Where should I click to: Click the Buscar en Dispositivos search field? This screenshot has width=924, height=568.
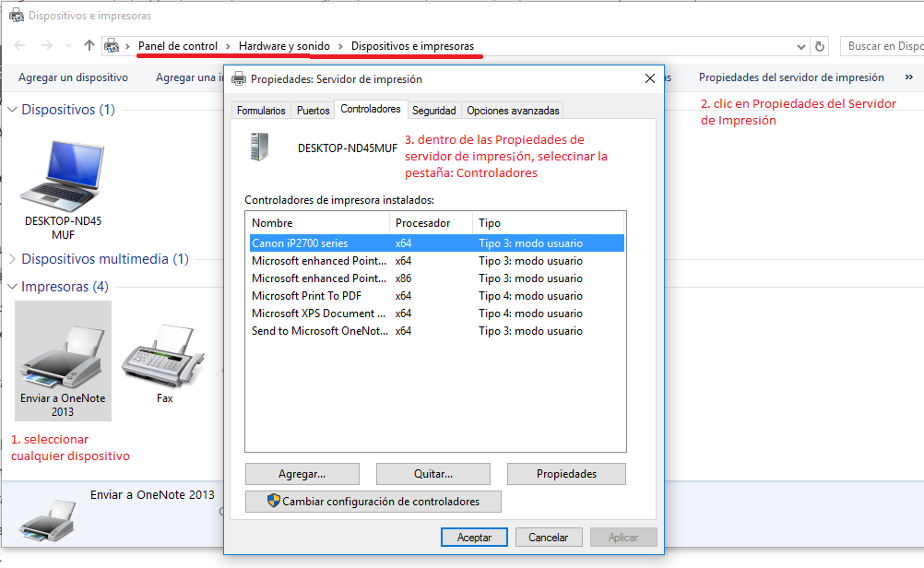pos(883,46)
